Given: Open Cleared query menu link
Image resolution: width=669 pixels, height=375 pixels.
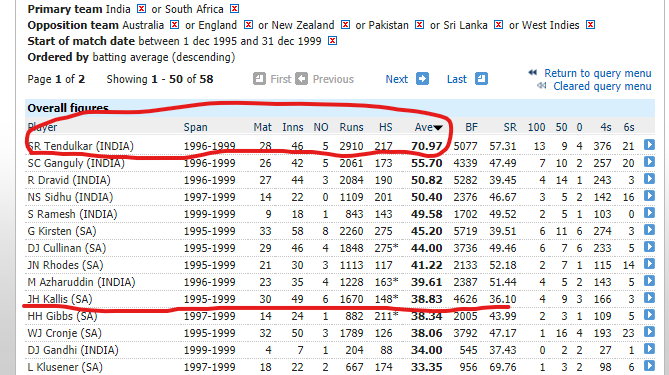Looking at the screenshot, I should (x=602, y=87).
